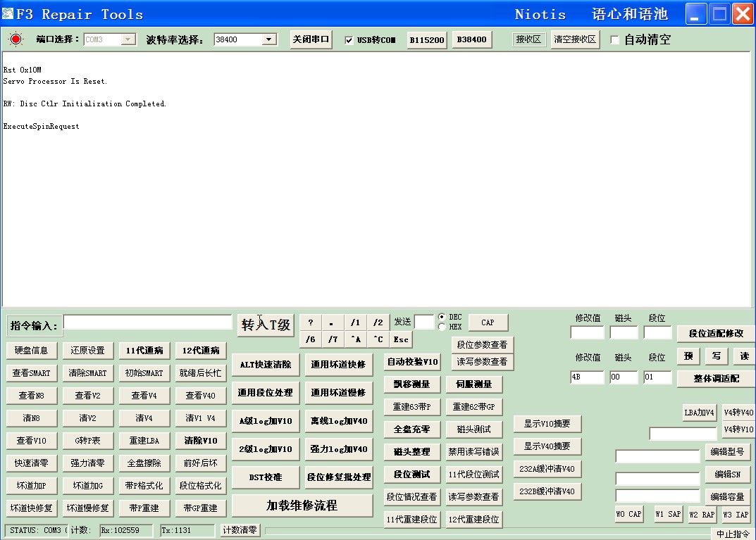The height and width of the screenshot is (540, 756).
Task: Click the 清除SMART button
Action: [x=88, y=373]
